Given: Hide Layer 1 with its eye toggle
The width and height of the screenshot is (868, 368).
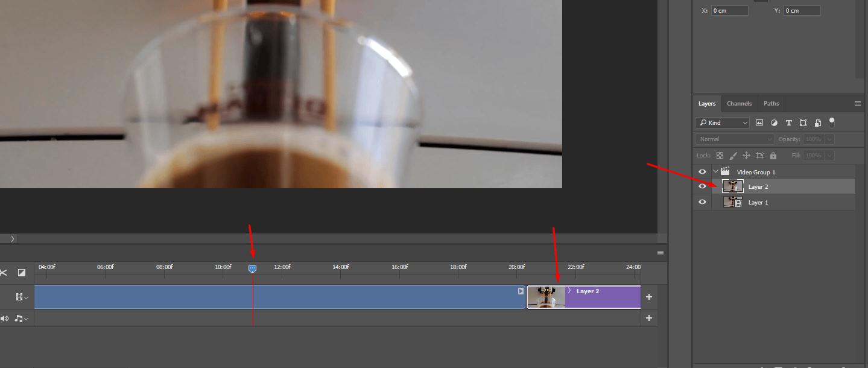Looking at the screenshot, I should point(702,202).
